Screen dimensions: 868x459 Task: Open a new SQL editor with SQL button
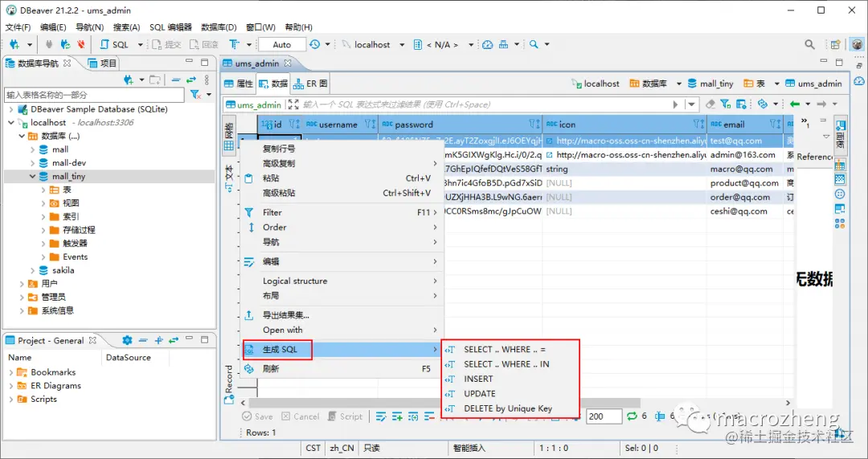coord(115,45)
